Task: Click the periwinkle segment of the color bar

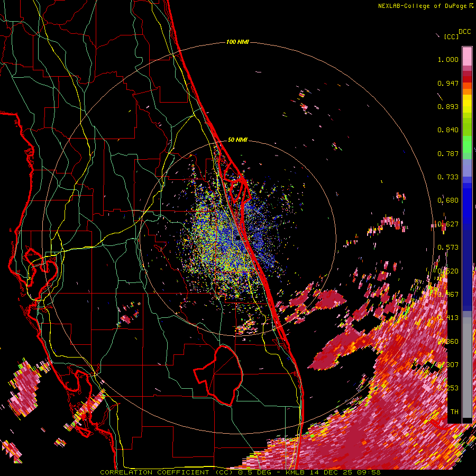Action: 467,168
